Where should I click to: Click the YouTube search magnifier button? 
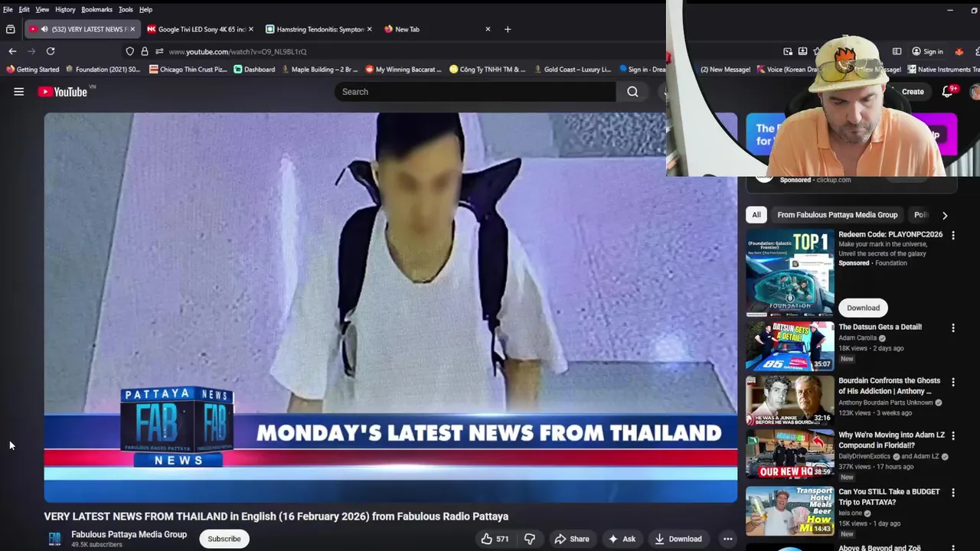click(632, 92)
